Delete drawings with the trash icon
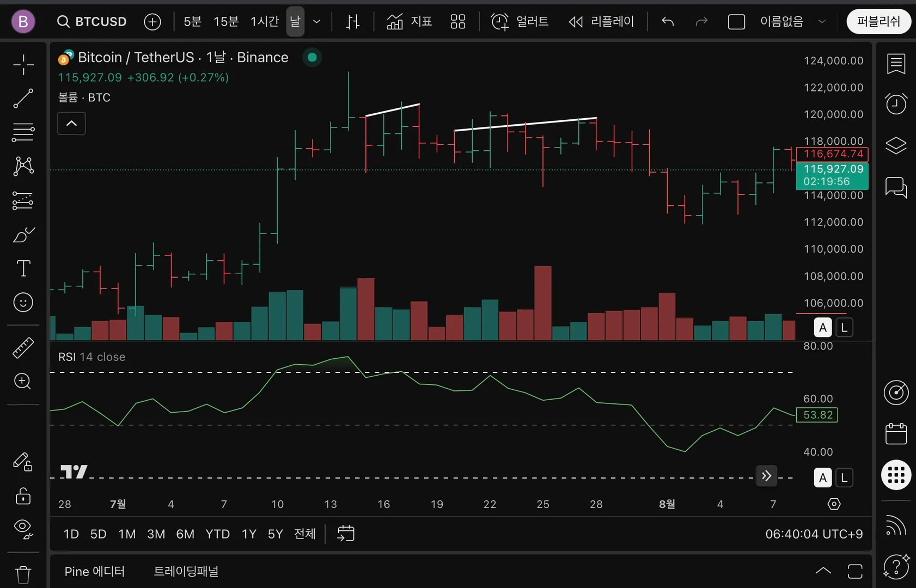The height and width of the screenshot is (588, 916). pyautogui.click(x=23, y=574)
